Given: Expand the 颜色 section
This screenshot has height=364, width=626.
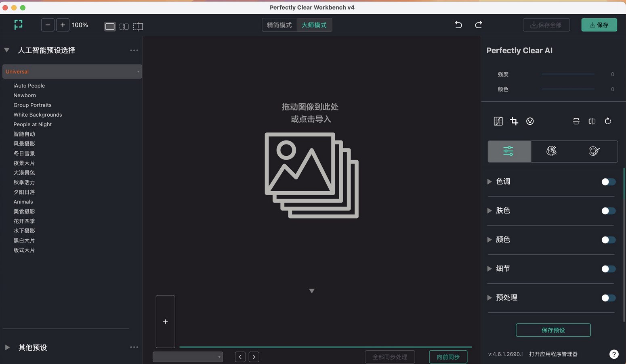Looking at the screenshot, I should [489, 240].
